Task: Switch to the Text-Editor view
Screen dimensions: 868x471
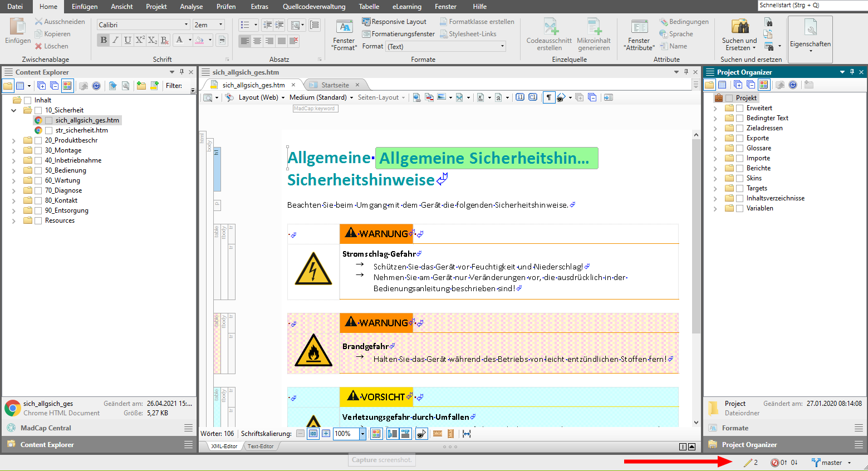Action: (x=261, y=446)
